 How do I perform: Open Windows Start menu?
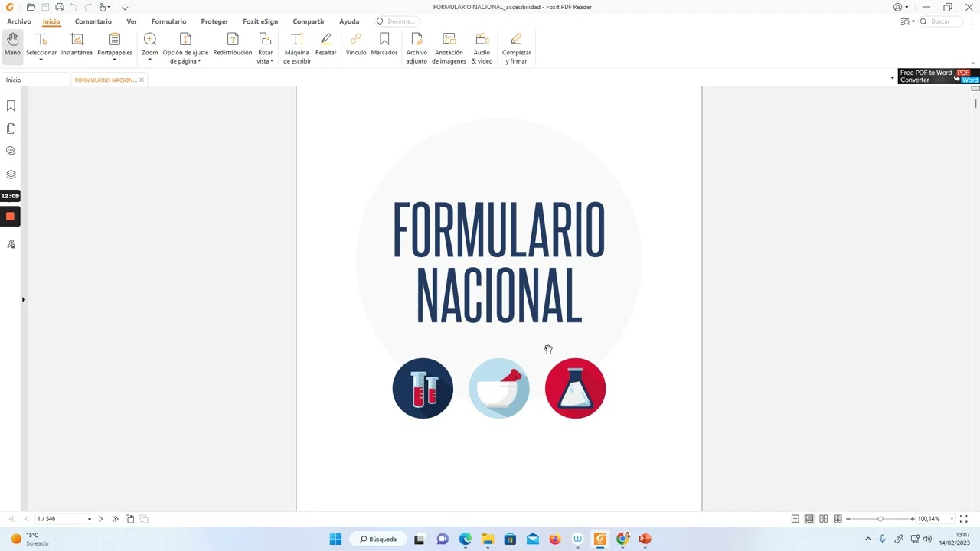point(335,539)
